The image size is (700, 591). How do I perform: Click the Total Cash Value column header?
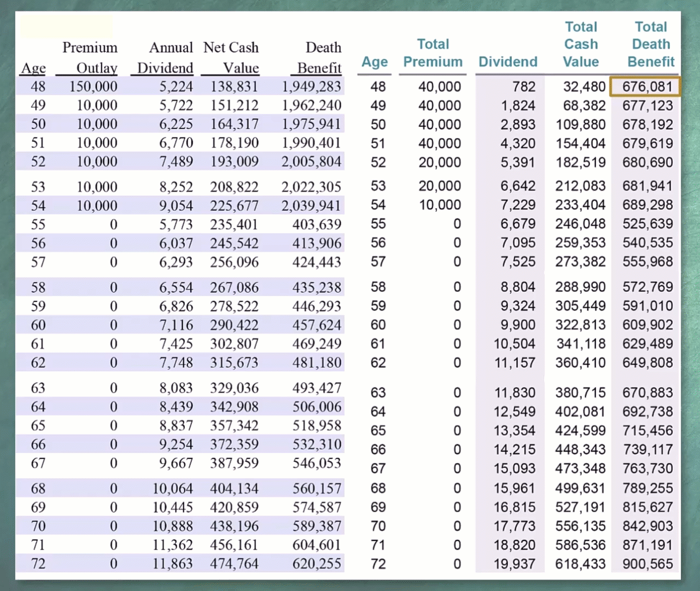pyautogui.click(x=581, y=44)
